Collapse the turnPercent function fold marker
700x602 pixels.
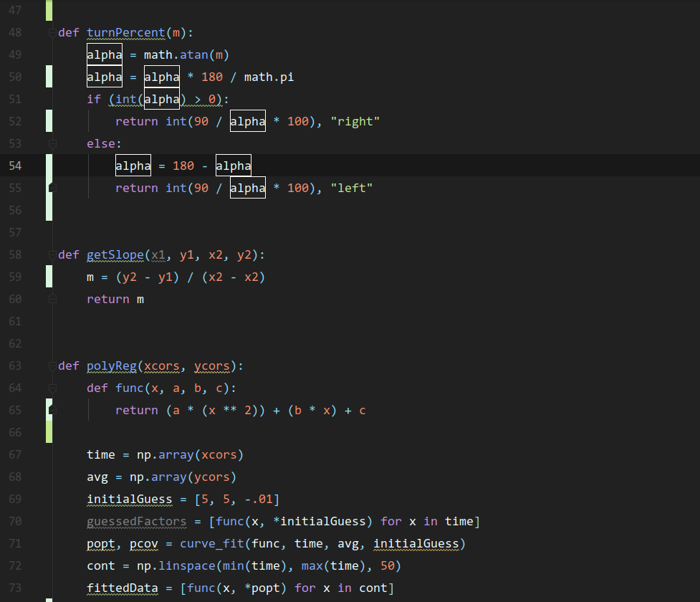51,32
